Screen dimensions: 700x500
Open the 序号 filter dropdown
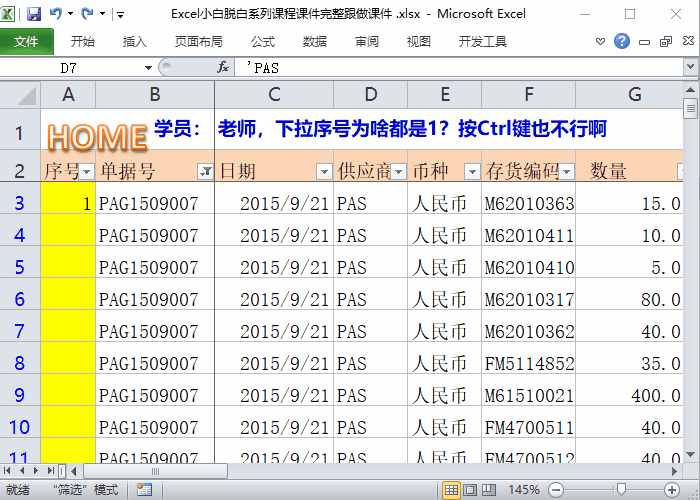87,171
